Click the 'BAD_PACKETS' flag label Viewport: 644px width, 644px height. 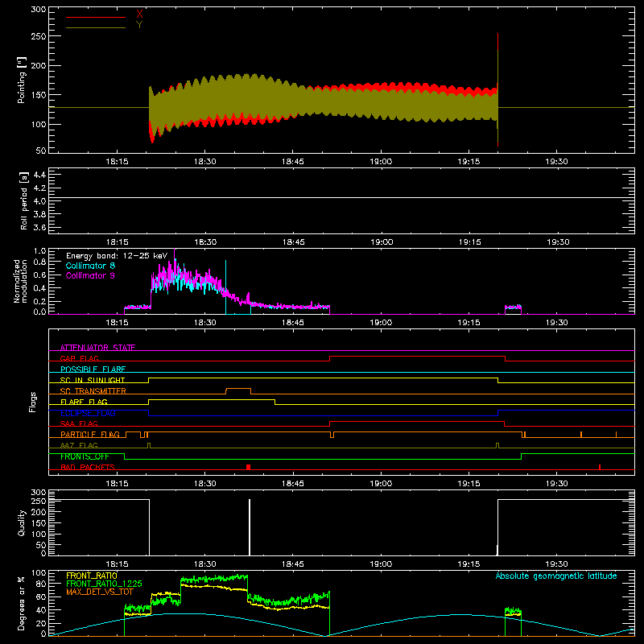click(x=88, y=467)
